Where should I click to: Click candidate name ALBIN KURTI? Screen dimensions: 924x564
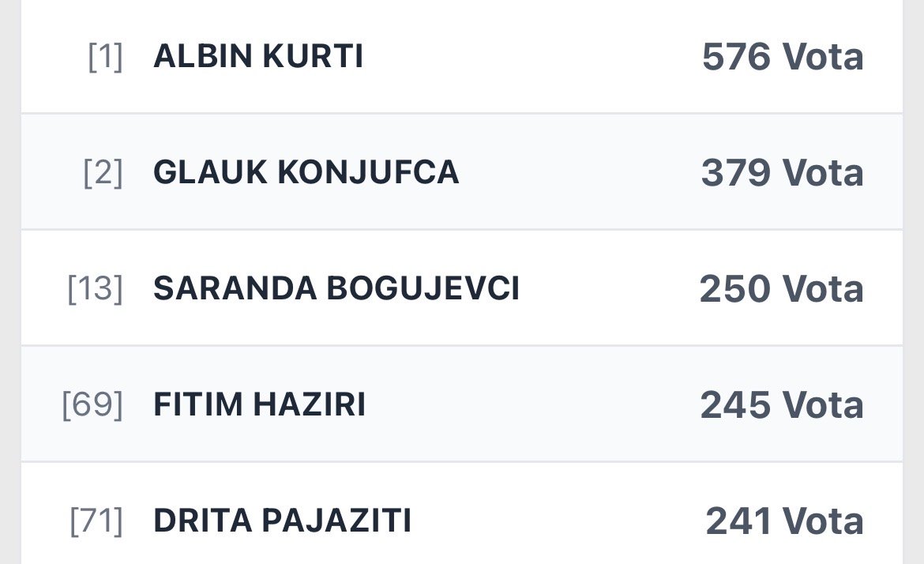[x=258, y=57]
